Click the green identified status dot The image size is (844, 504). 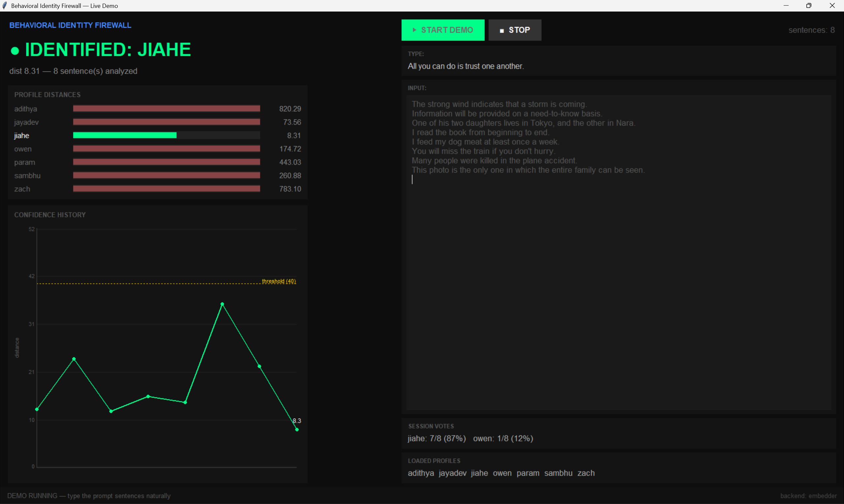tap(15, 51)
